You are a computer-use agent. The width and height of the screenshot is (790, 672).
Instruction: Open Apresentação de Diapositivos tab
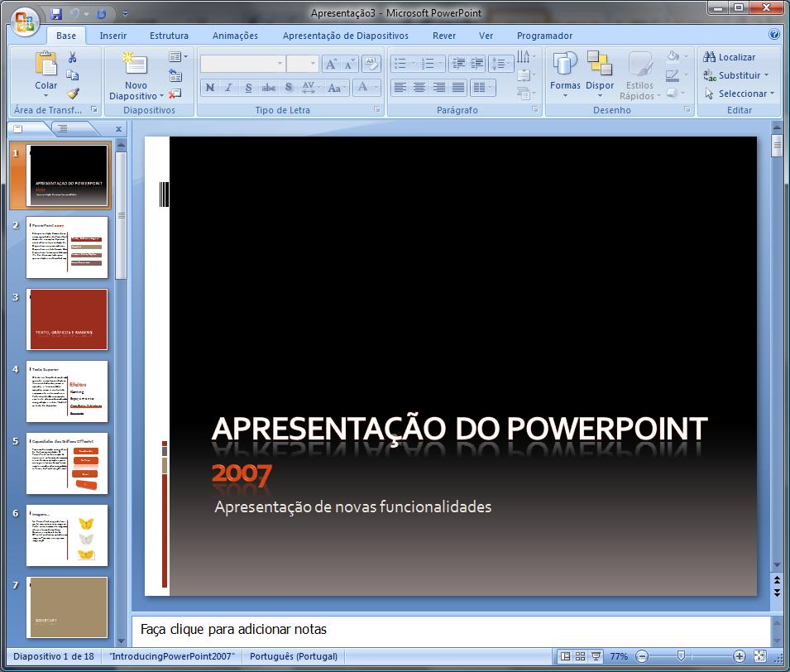[346, 36]
